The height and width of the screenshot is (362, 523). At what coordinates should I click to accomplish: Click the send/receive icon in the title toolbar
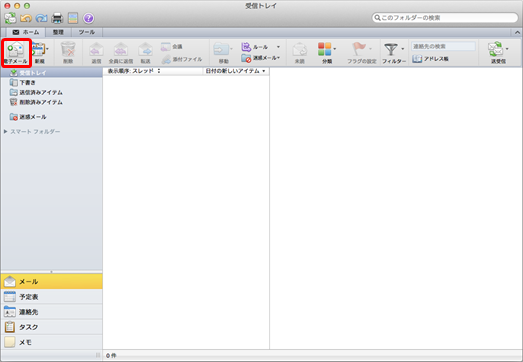(10, 18)
